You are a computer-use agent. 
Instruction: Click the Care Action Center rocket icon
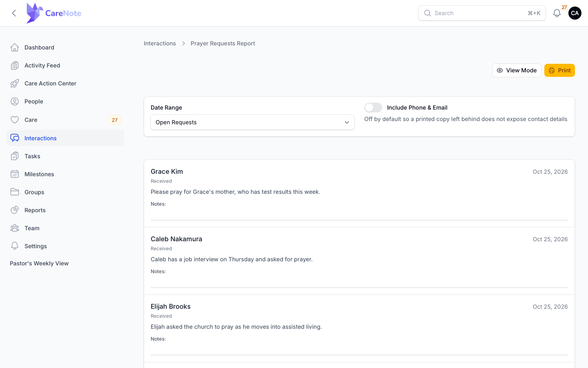click(15, 83)
